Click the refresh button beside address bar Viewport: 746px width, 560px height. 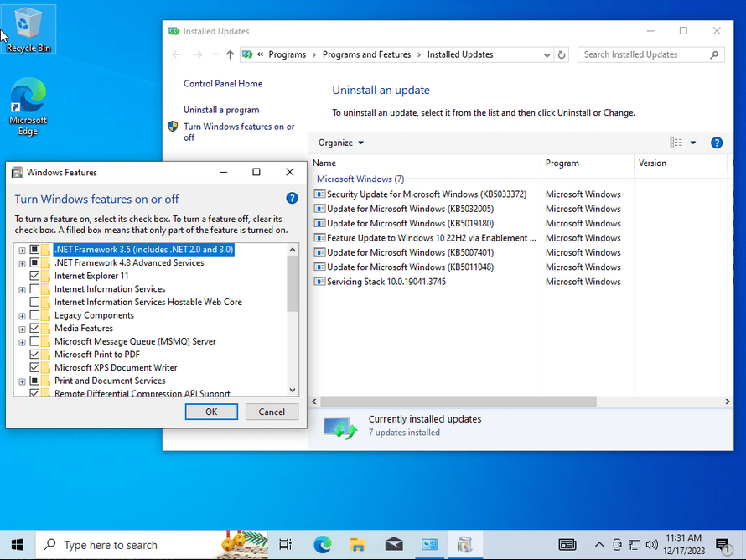pos(562,54)
